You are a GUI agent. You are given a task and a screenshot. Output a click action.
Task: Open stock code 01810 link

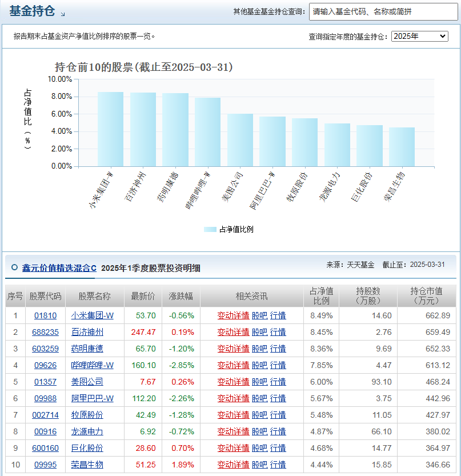point(46,315)
